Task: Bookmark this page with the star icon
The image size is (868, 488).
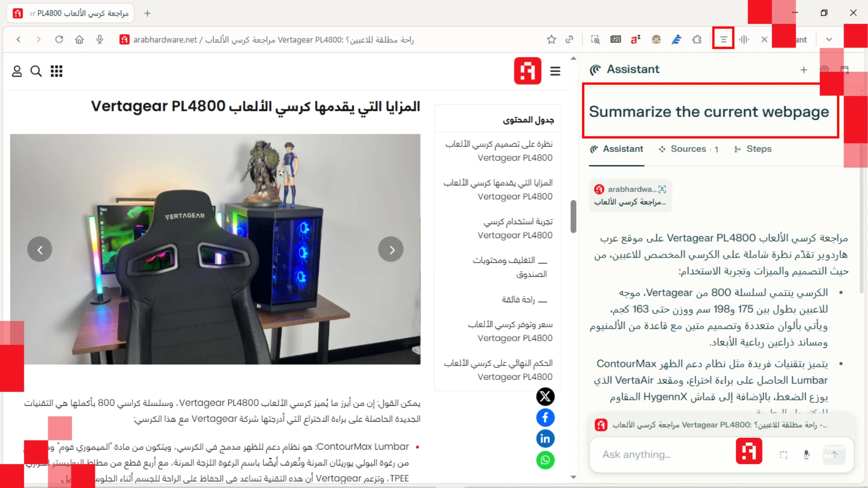Action: (x=551, y=40)
